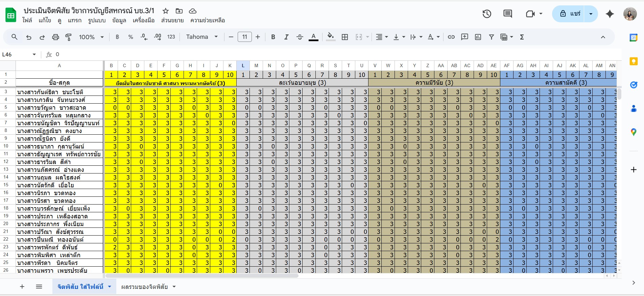Toggle bold text formatting
The height and width of the screenshot is (296, 644).
[273, 37]
